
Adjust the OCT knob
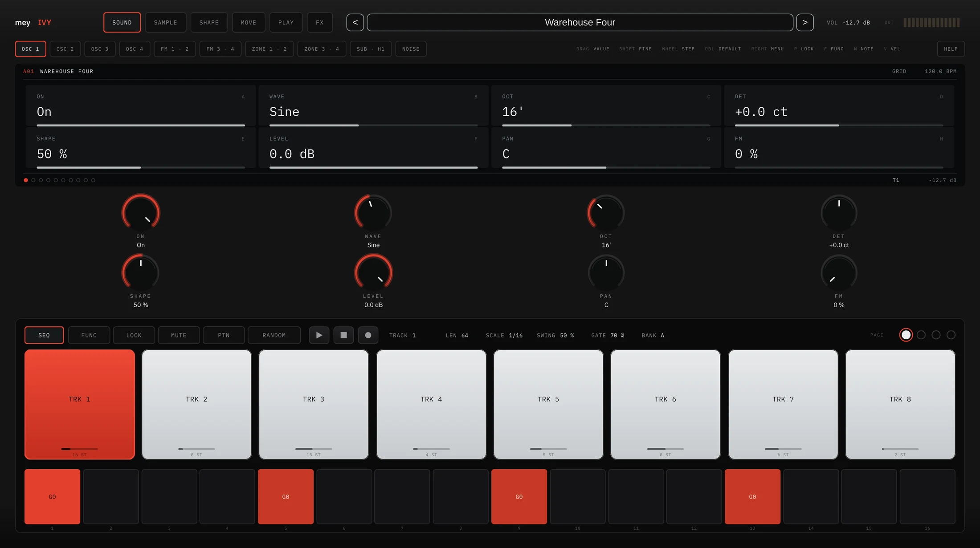coord(606,212)
